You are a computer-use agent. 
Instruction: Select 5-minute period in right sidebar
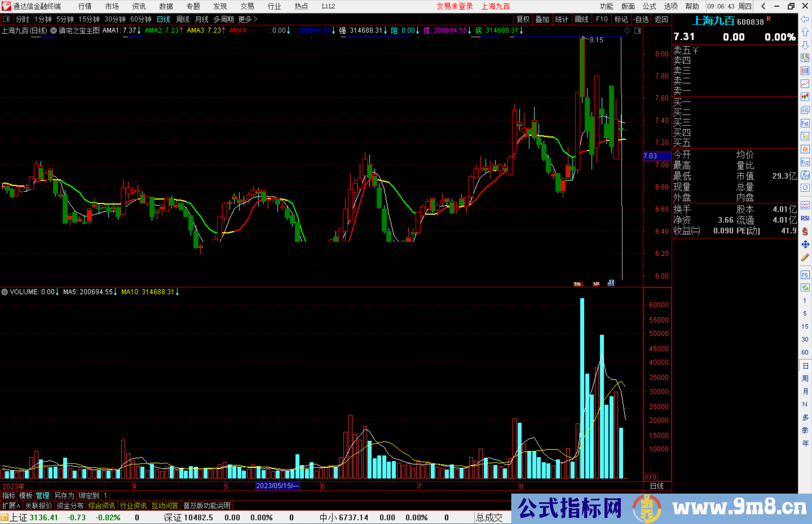pyautogui.click(x=804, y=313)
